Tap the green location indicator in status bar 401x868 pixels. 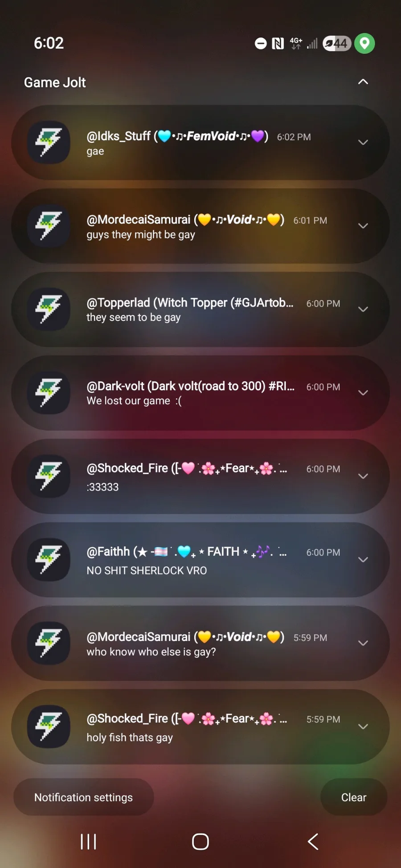click(x=364, y=43)
